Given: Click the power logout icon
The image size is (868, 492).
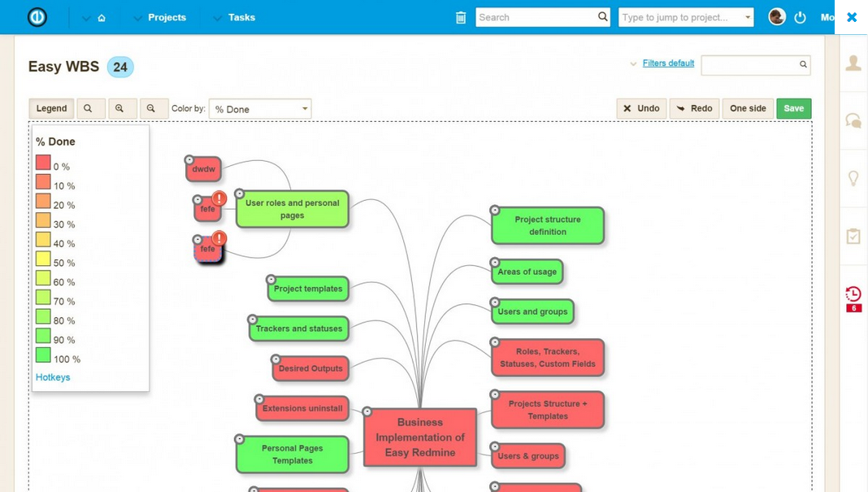Looking at the screenshot, I should pyautogui.click(x=800, y=17).
